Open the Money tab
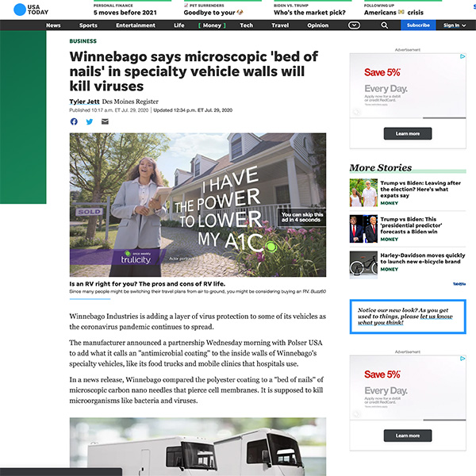The height and width of the screenshot is (476, 476). [212, 25]
